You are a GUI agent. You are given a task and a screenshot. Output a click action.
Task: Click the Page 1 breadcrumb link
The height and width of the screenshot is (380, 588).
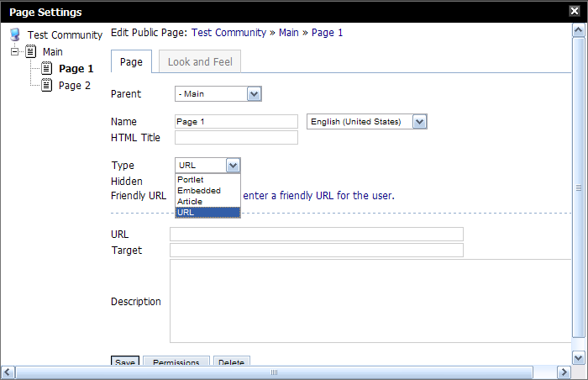coord(327,33)
